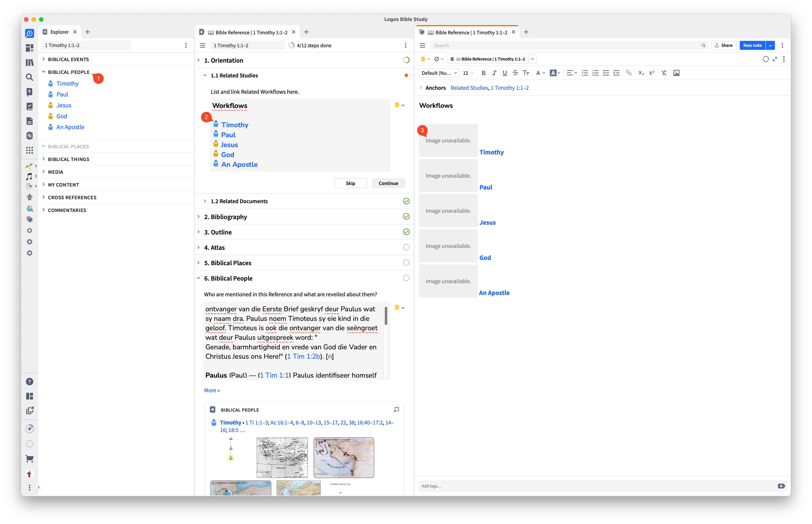Switch to the Explorer tab

click(60, 32)
